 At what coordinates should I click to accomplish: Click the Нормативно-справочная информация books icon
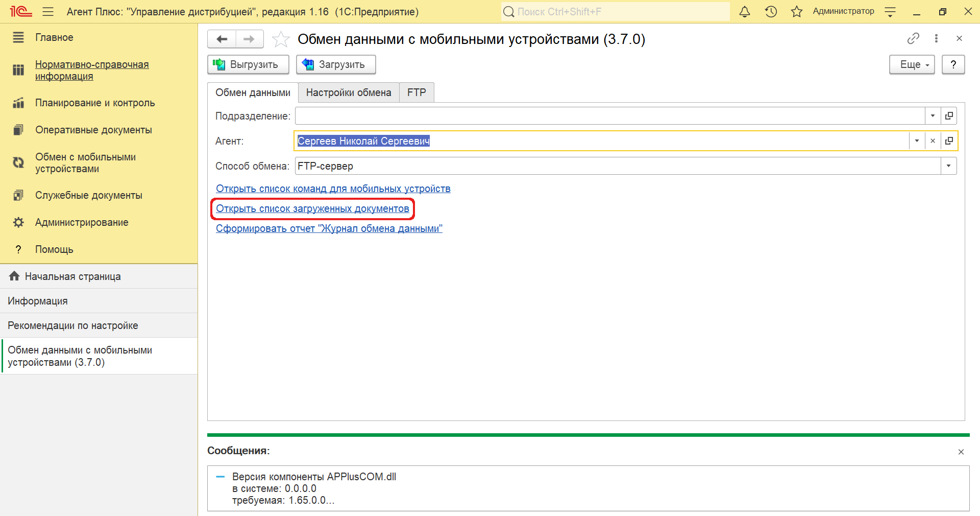tap(18, 70)
